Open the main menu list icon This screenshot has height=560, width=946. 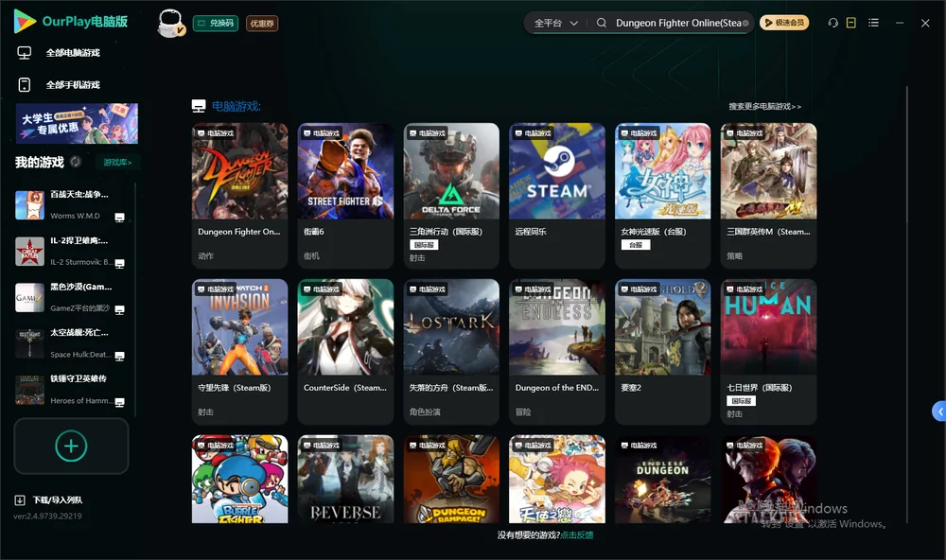(873, 23)
